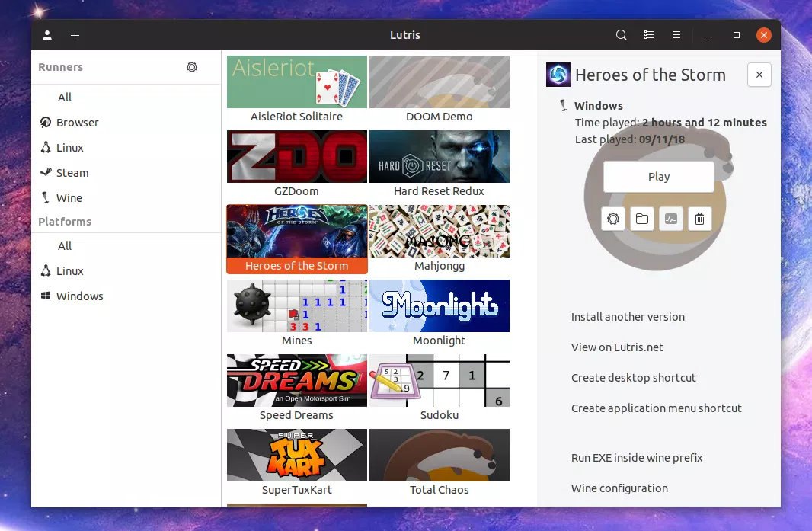
Task: Click the Linux penguin icon under Runners
Action: pyautogui.click(x=46, y=147)
